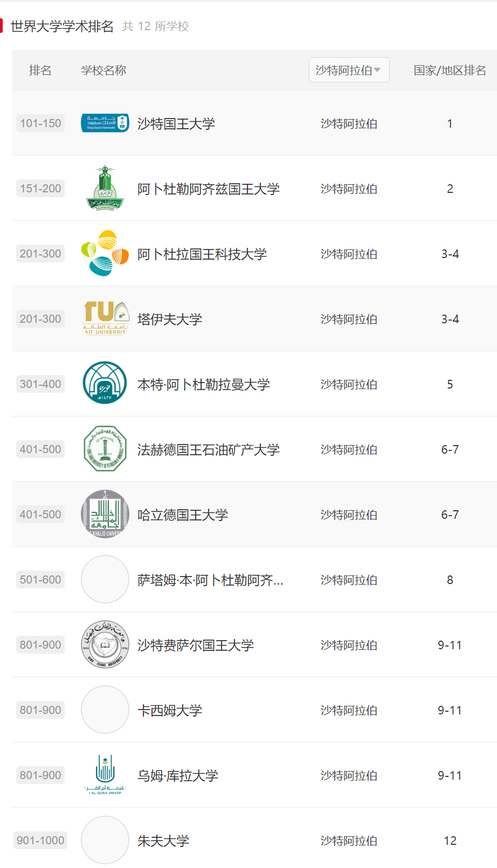Click 沙特阿拉伯 in the 本特·阿卜杜勒拉曼大学 row
Viewport: 497px width, 868px height.
[349, 384]
